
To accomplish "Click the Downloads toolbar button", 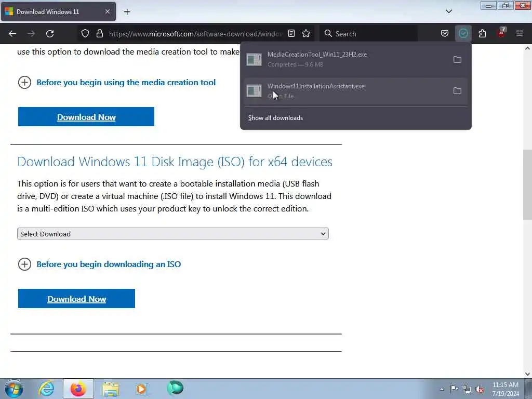I will coord(463,34).
